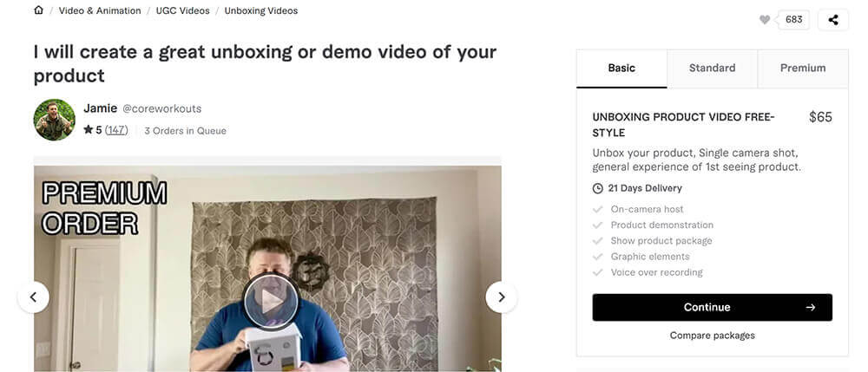The width and height of the screenshot is (868, 372).
Task: Open the share icon button
Action: [832, 20]
